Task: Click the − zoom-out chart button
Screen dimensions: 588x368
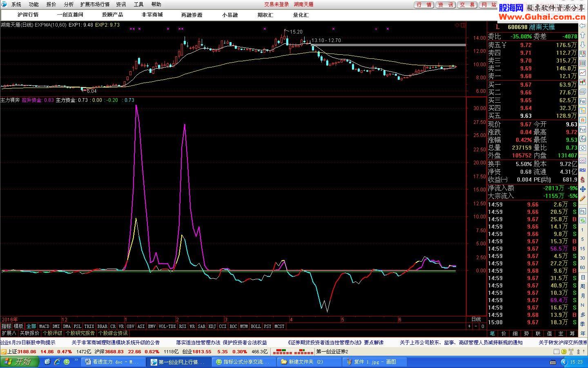Action: (x=476, y=326)
